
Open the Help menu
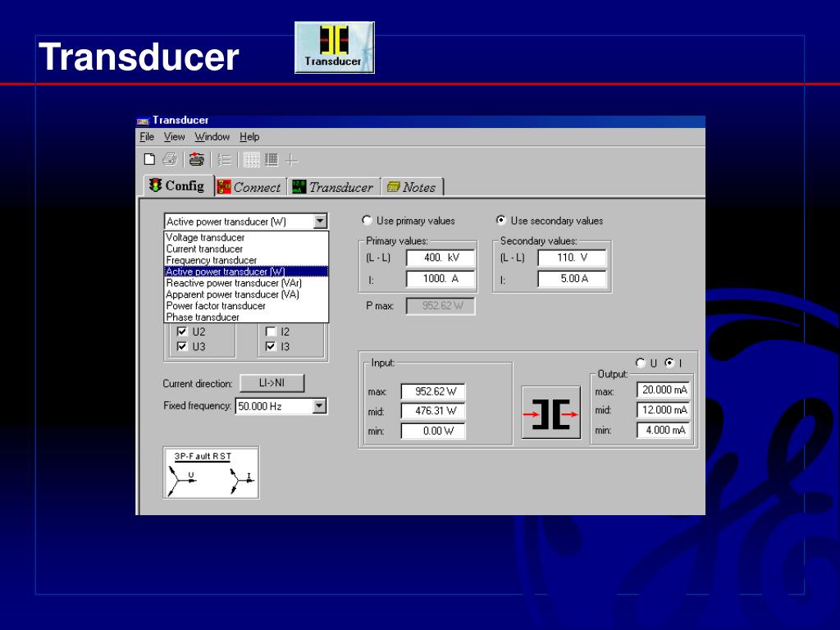click(249, 137)
